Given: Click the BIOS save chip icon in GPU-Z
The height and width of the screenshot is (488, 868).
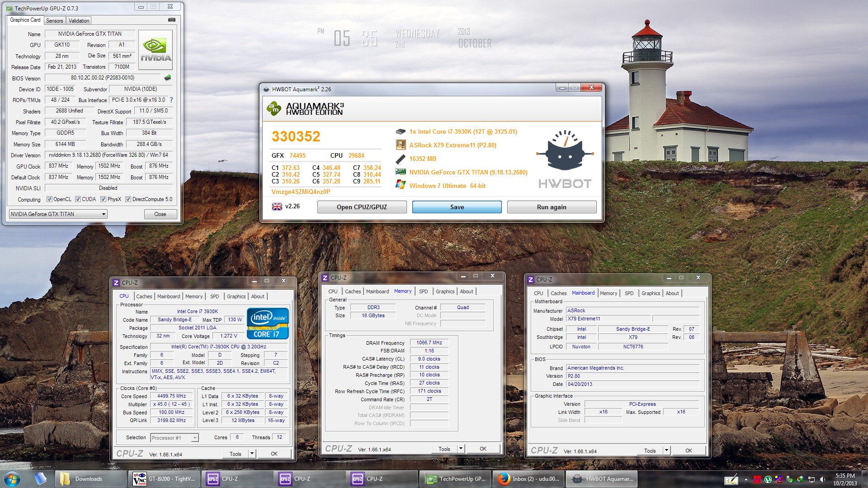Looking at the screenshot, I should [168, 78].
